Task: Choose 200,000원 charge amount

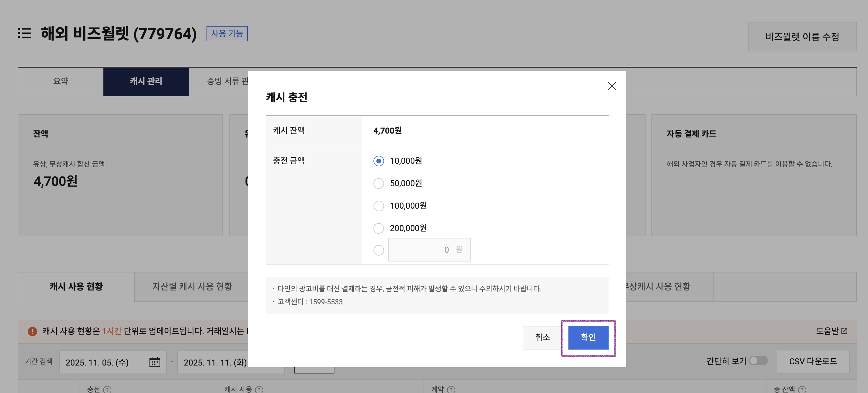Action: [x=378, y=228]
